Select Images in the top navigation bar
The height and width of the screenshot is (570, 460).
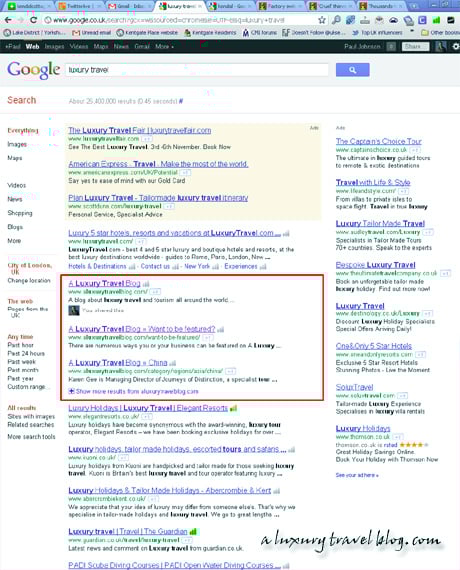point(54,47)
